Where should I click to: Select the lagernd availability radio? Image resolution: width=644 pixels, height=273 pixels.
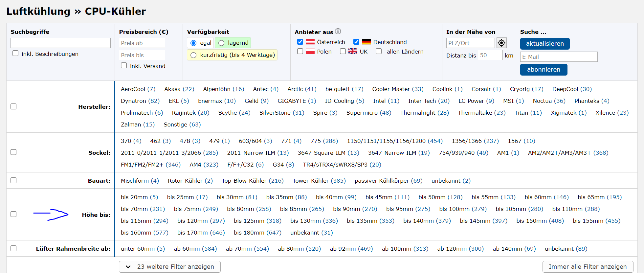coord(221,43)
